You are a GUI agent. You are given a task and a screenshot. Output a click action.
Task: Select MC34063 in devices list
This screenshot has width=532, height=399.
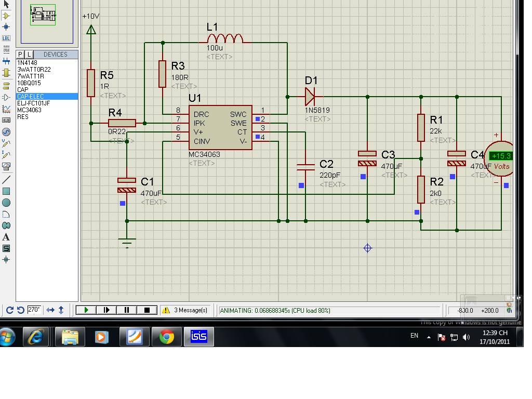coord(30,110)
